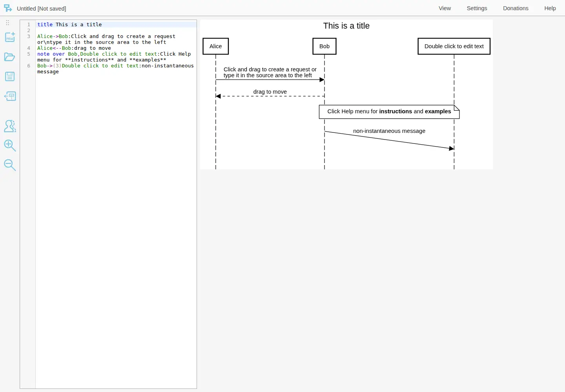Select the Bob participant box in the diagram
565x392 pixels.
point(324,46)
